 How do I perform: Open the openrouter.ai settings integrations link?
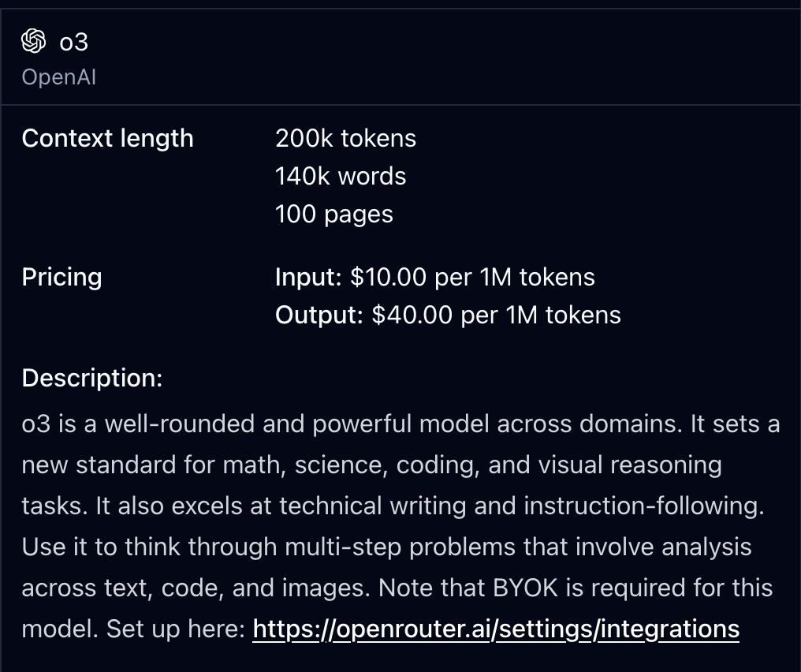point(496,629)
